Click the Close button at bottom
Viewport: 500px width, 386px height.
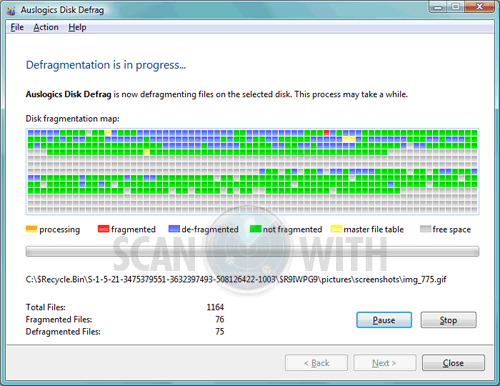(453, 363)
